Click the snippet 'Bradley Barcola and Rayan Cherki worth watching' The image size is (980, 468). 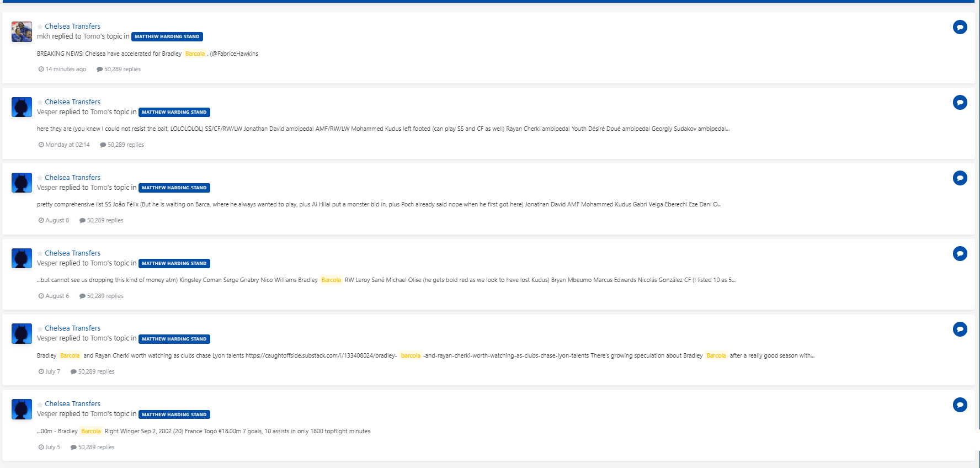[x=425, y=356]
